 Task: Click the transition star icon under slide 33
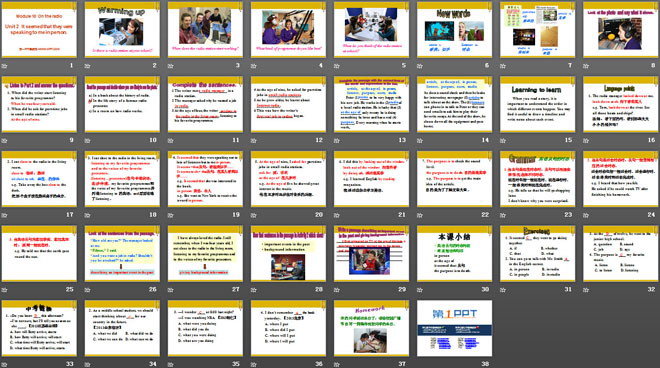[x=4, y=364]
